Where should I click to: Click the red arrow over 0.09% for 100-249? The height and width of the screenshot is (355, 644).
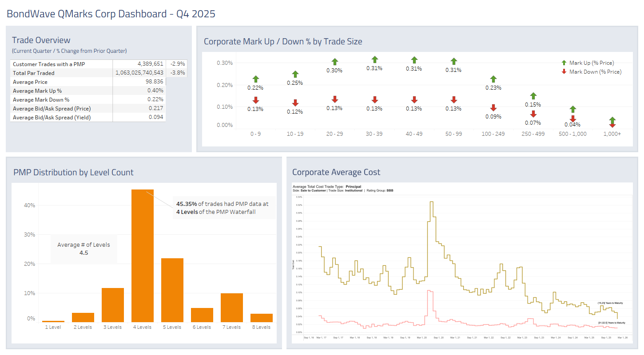point(493,108)
